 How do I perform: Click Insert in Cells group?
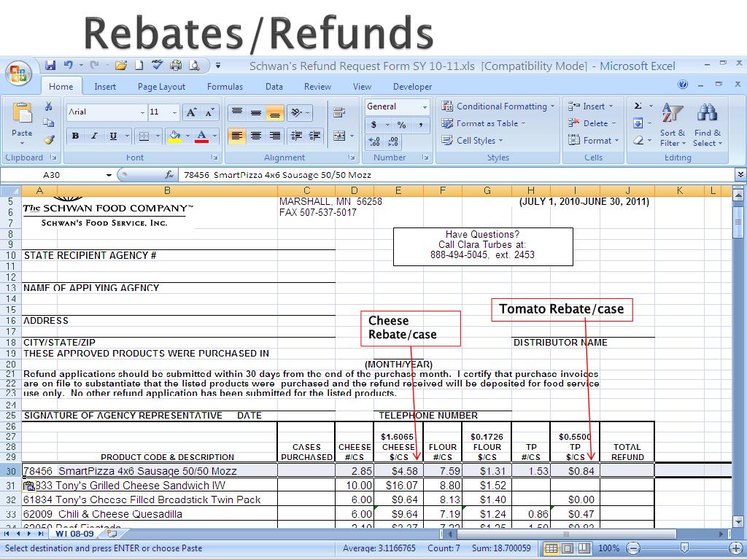[x=591, y=106]
